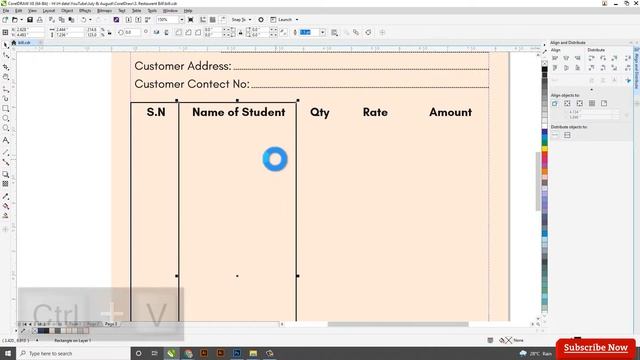
Task: Click the Options gear icon in toolbar
Action: 261,20
